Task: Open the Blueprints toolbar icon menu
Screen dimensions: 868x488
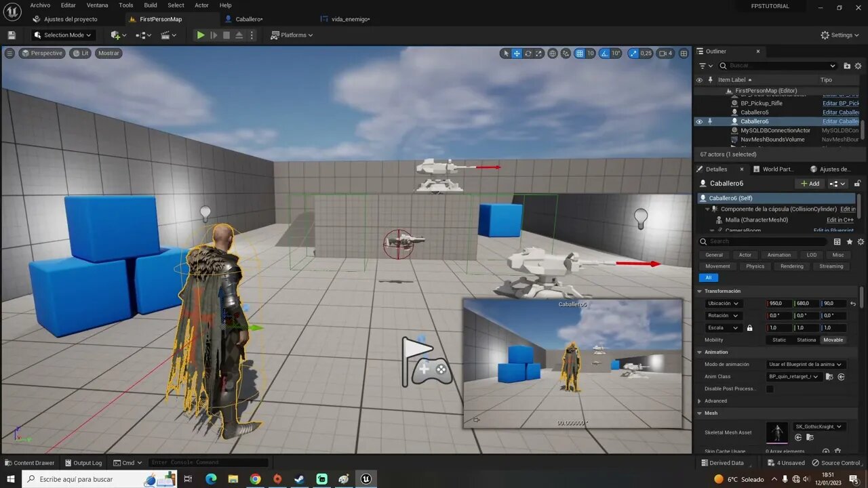Action: coord(143,35)
